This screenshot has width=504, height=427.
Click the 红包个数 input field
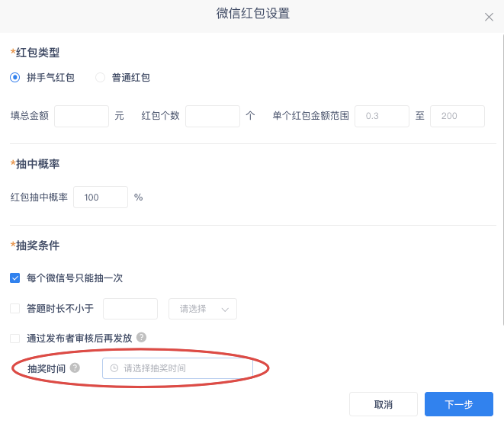[x=213, y=116]
